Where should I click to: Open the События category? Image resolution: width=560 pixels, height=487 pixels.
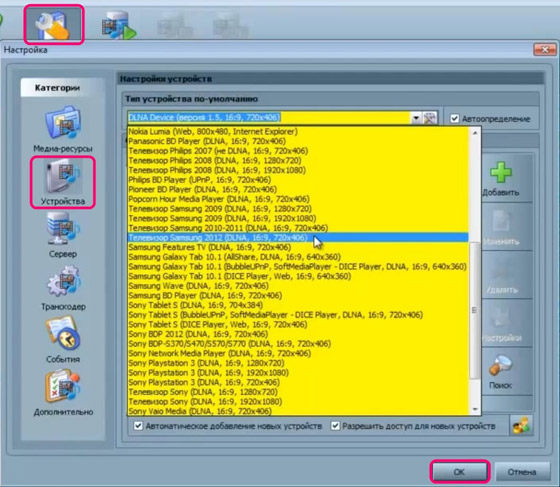63,340
